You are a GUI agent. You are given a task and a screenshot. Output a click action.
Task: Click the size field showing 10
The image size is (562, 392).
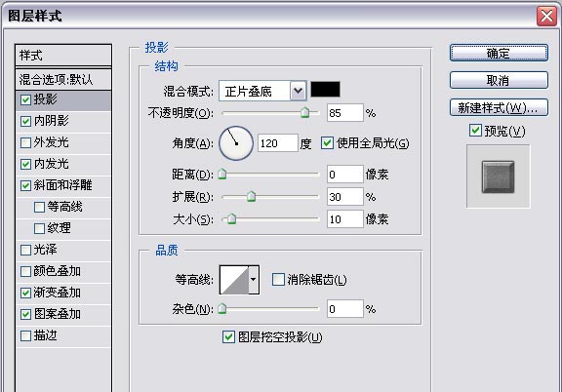pos(345,218)
